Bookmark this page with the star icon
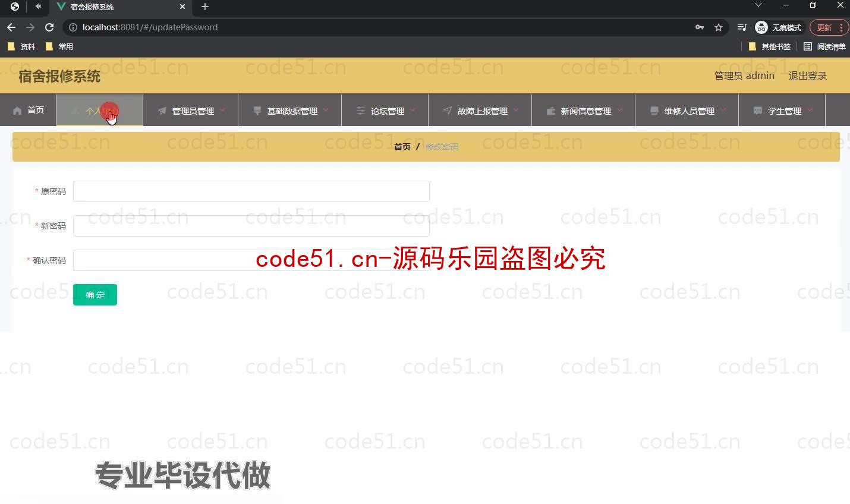 (x=719, y=27)
